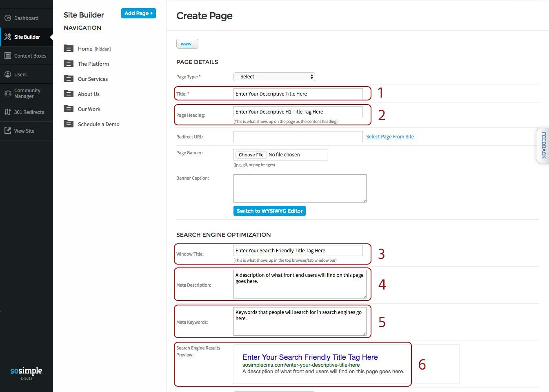The image size is (549, 392).
Task: Select Home page in navigation
Action: pyautogui.click(x=85, y=49)
